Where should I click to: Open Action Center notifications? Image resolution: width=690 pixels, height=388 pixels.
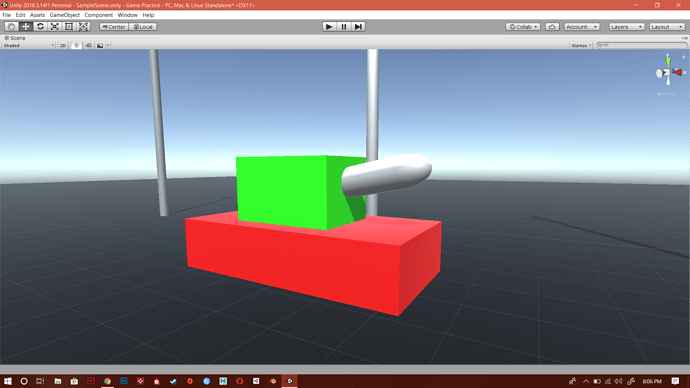point(675,381)
